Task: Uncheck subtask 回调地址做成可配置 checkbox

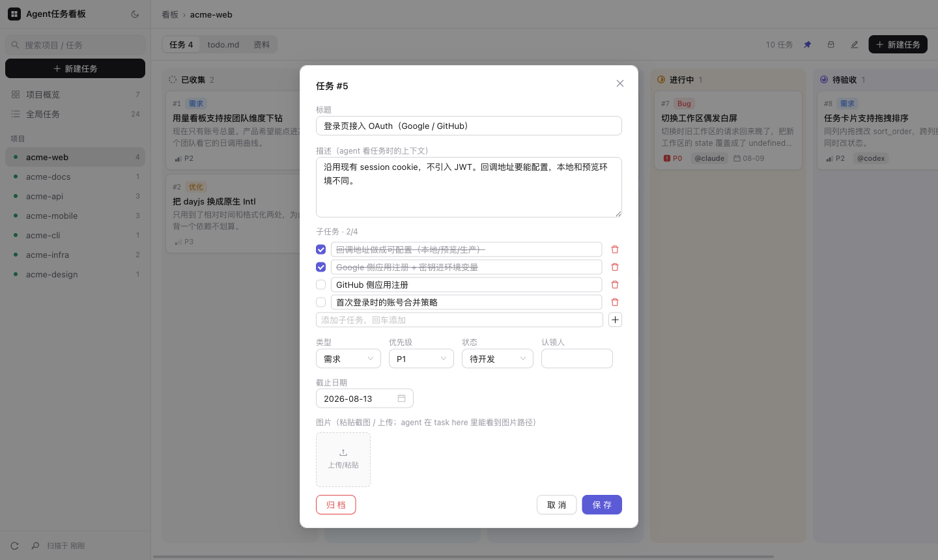Action: (320, 249)
